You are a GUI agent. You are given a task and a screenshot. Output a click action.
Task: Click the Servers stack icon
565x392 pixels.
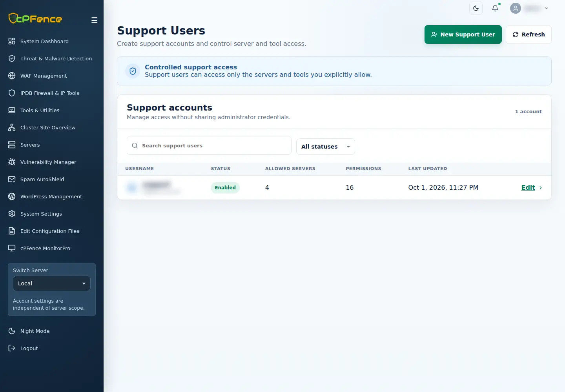pos(12,145)
